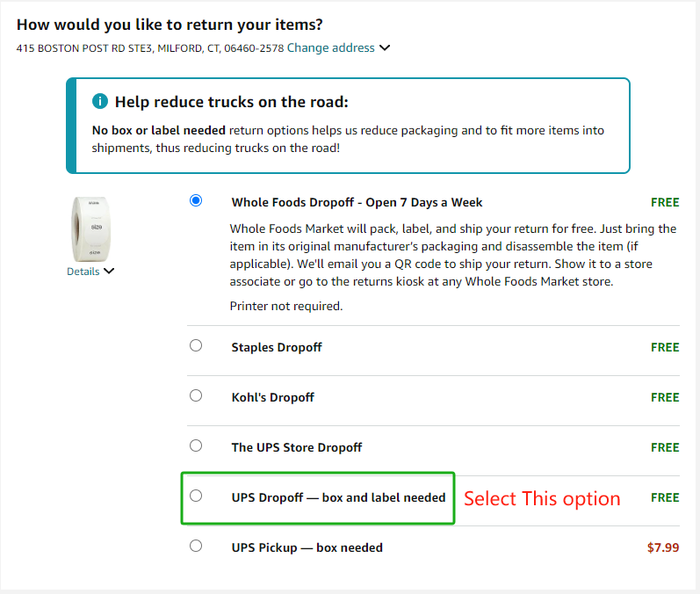The height and width of the screenshot is (594, 700).
Task: Click the $7.99 price for UPS Pickup
Action: coord(663,547)
